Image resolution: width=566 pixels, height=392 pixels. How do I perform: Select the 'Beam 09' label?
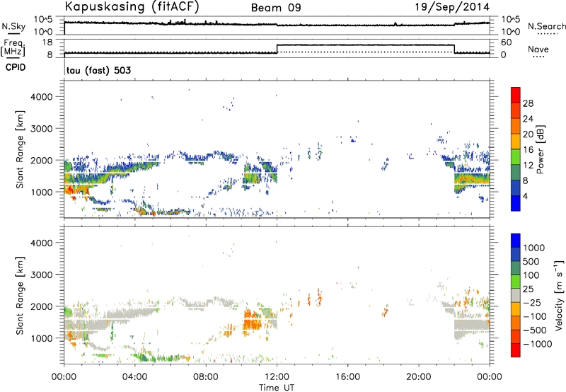276,8
